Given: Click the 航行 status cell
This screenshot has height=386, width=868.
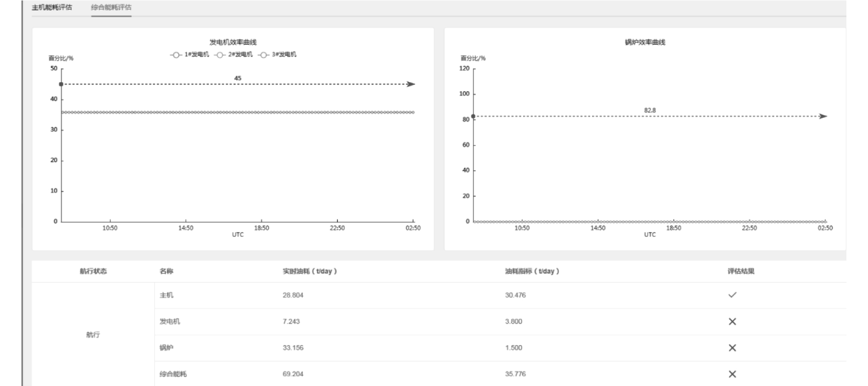Looking at the screenshot, I should tap(93, 335).
